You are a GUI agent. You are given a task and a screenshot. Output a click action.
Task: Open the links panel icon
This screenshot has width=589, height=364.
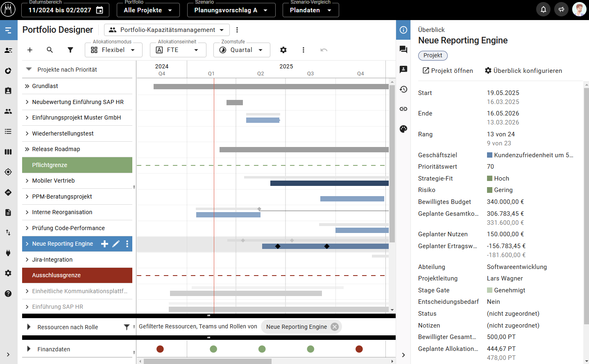click(403, 109)
